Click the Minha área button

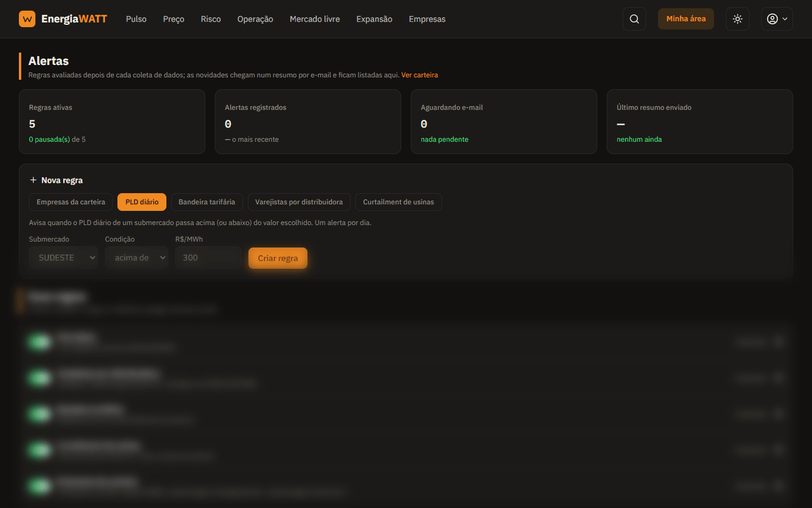686,19
